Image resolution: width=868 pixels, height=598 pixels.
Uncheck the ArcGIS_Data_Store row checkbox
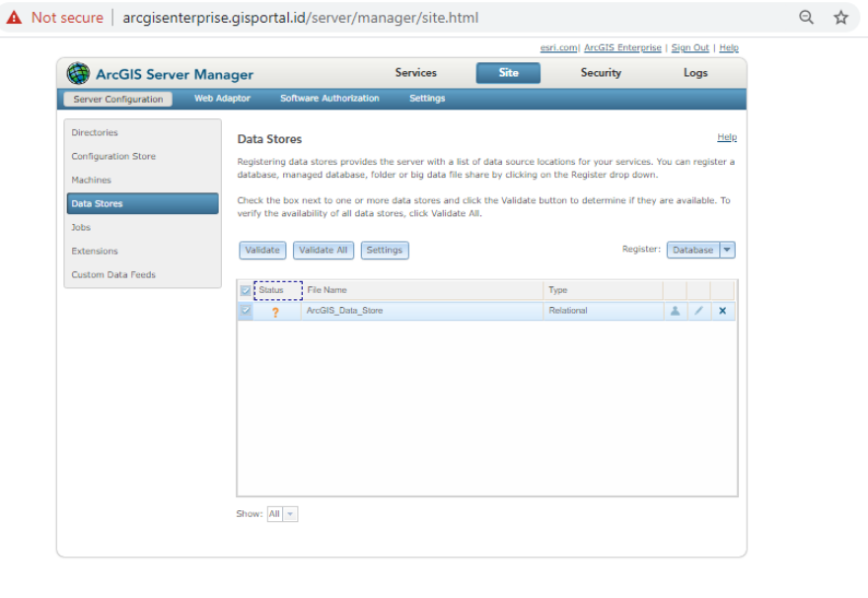246,310
